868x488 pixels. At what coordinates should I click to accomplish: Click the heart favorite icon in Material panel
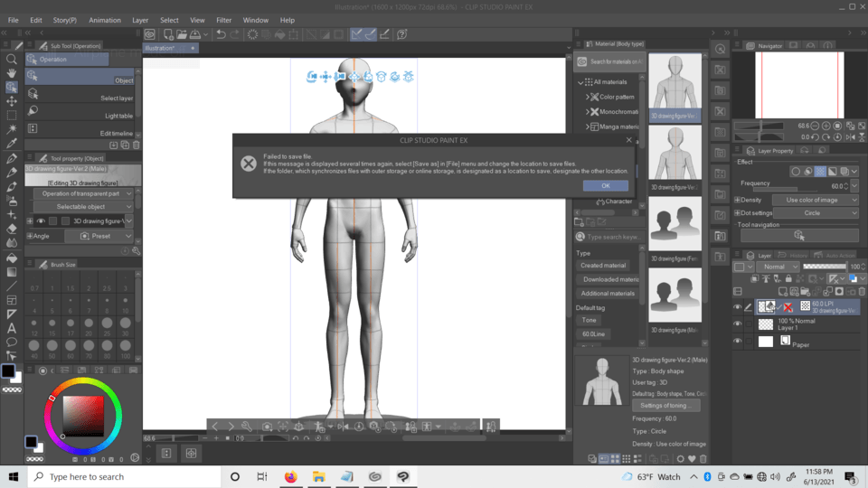tap(692, 459)
